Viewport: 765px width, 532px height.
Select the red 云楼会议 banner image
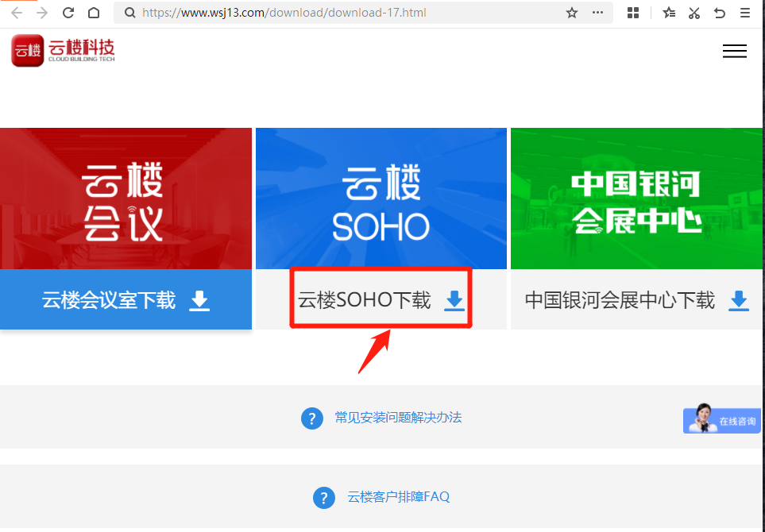[126, 199]
